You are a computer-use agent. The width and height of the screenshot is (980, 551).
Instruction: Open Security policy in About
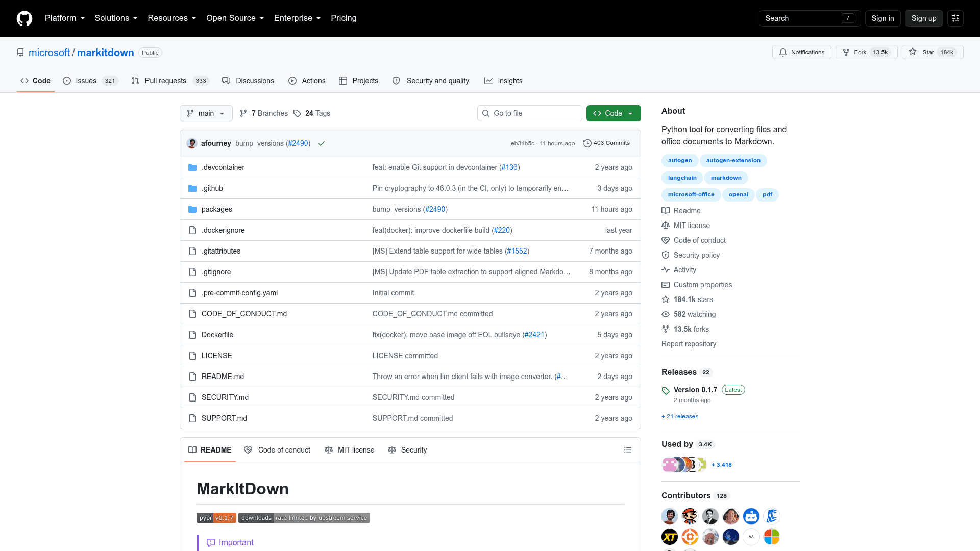click(x=691, y=255)
